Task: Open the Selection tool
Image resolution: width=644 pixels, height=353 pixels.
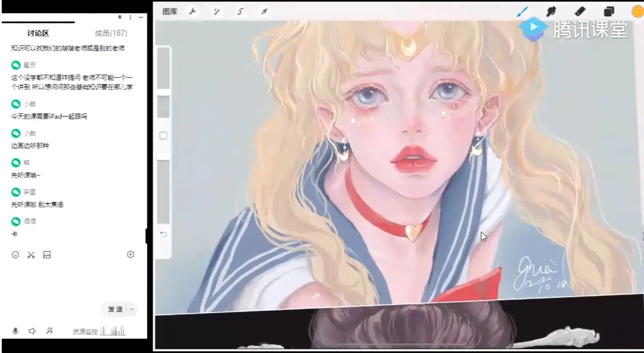Action: pos(240,11)
